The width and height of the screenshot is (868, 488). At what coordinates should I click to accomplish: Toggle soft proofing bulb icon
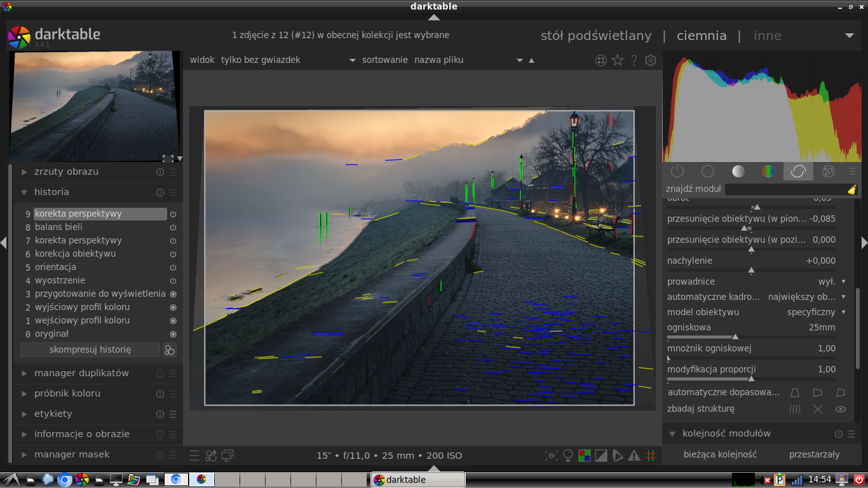568,456
